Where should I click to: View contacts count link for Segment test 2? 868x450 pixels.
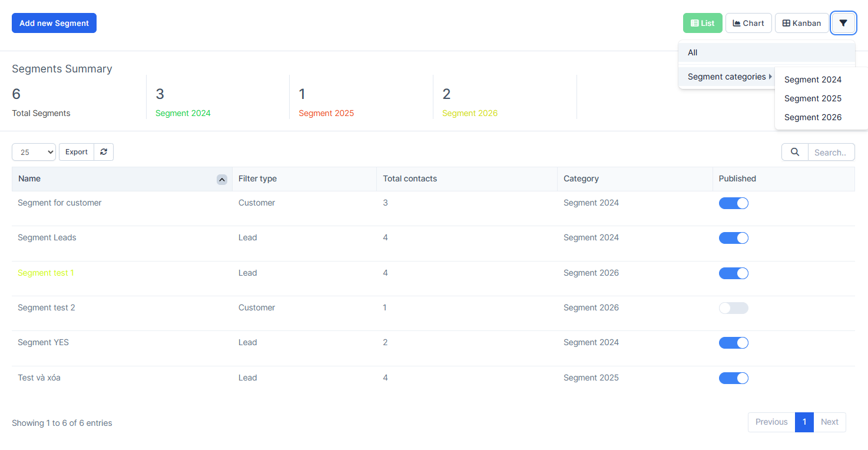point(385,307)
